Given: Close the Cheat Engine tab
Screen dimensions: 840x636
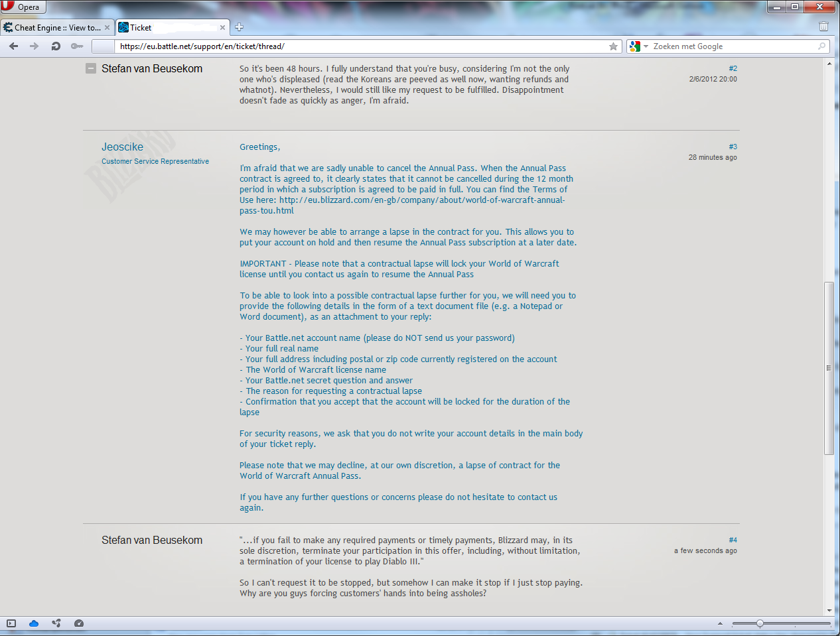Looking at the screenshot, I should click(x=107, y=28).
